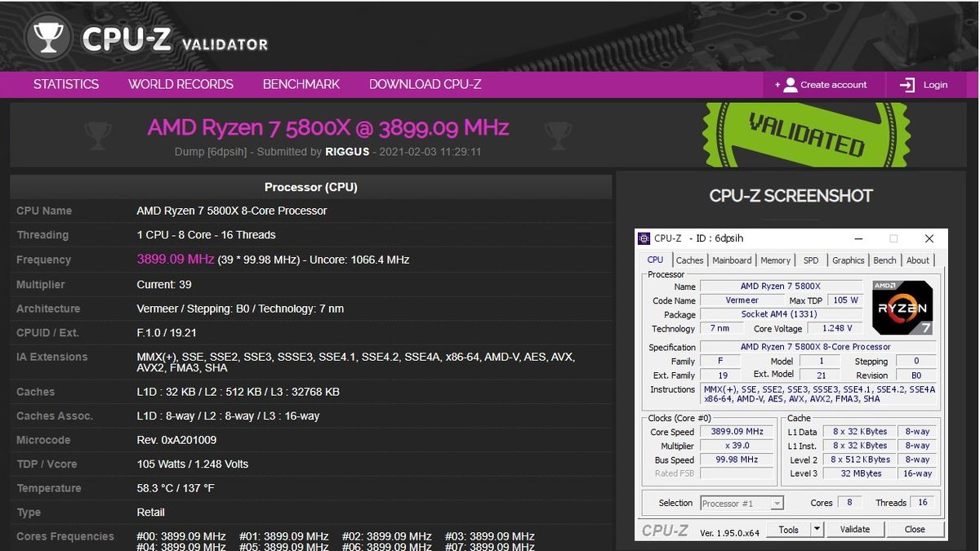Viewport: 980px width, 551px height.
Task: Open the Bench tab
Action: coord(884,260)
